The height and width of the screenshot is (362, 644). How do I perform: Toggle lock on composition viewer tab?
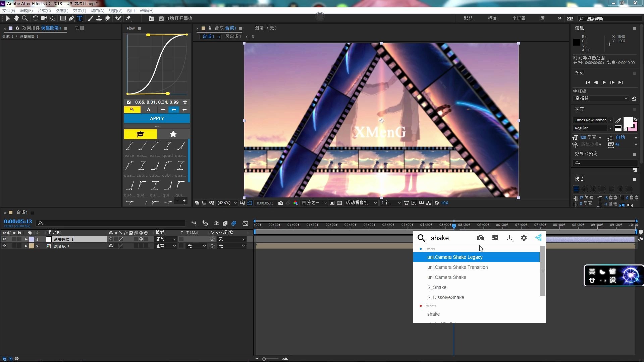tap(210, 28)
